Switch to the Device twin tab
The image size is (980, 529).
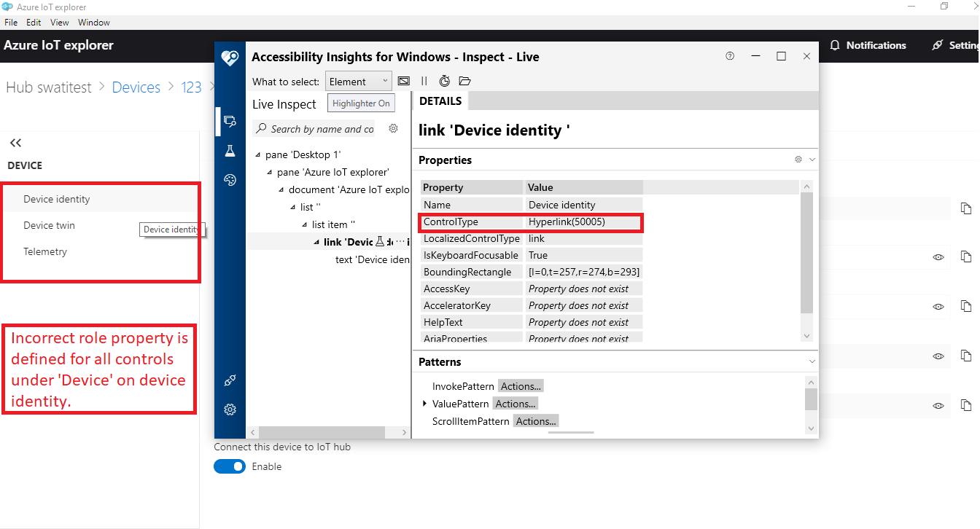pos(49,225)
